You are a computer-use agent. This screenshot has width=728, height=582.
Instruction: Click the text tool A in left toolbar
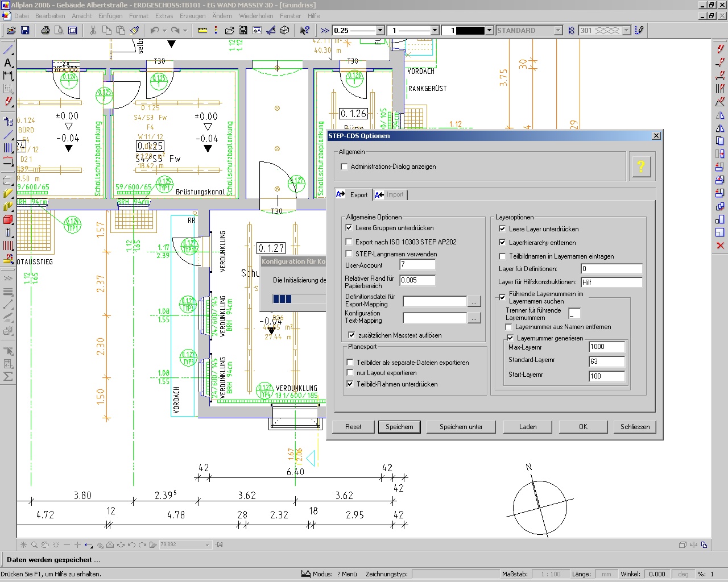pos(8,63)
